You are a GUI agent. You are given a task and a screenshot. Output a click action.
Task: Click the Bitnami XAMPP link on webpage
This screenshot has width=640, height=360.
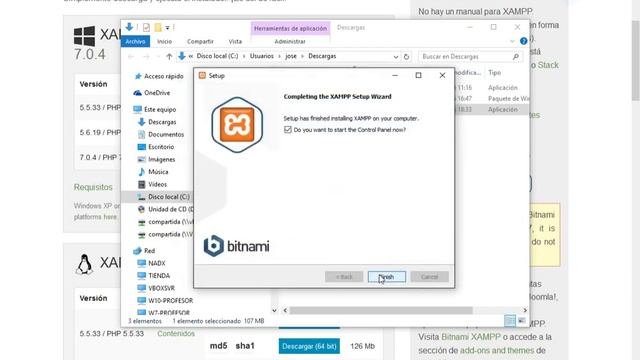[471, 337]
